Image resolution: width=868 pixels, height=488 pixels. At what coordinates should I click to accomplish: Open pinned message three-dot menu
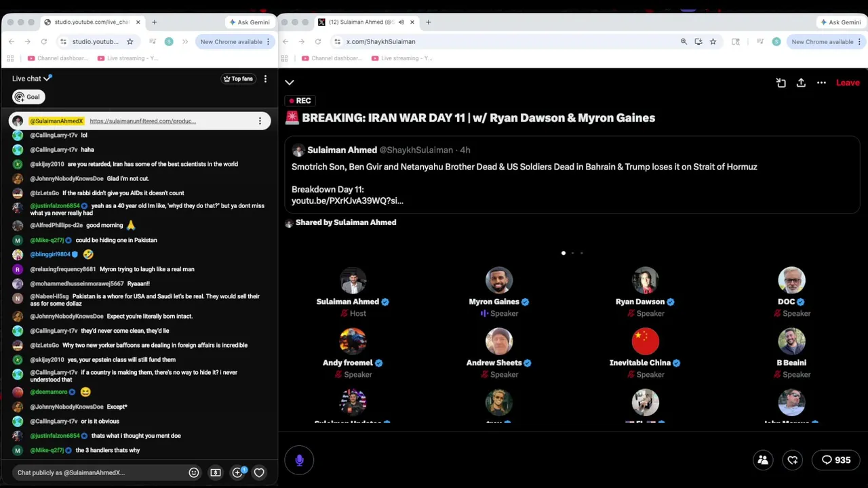260,121
